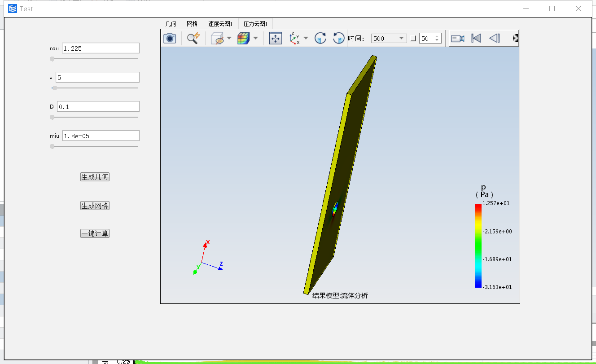Viewport: 596px width, 364px height.
Task: Click the 生成几何 button
Action: coord(95,177)
